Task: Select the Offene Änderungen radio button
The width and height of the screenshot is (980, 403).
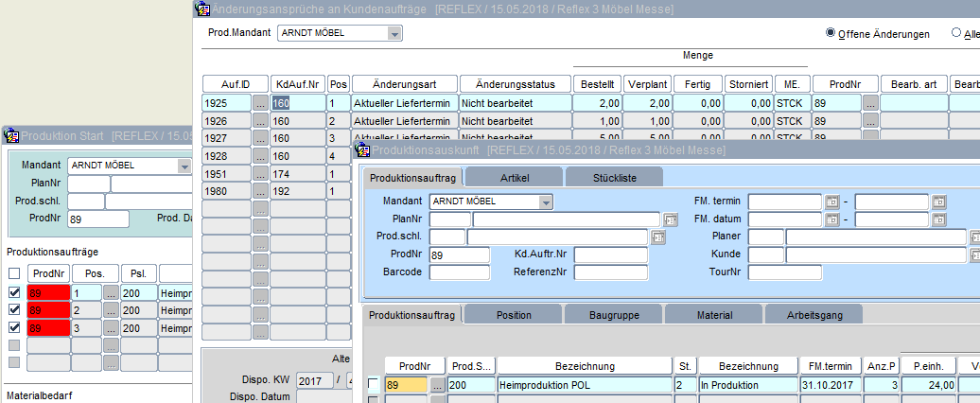Action: tap(831, 33)
